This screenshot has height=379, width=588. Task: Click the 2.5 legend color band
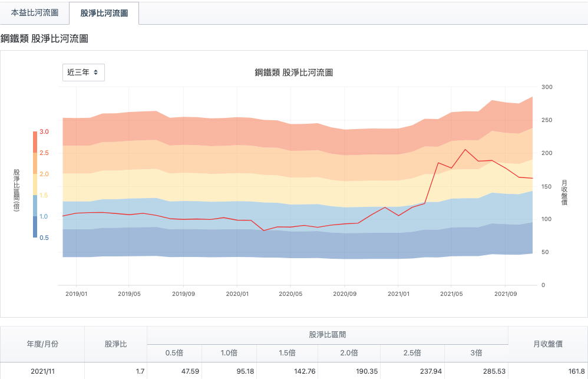pos(35,163)
